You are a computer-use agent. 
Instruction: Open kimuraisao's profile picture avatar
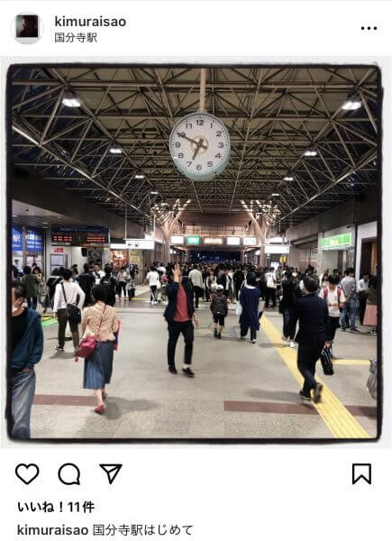pos(27,28)
